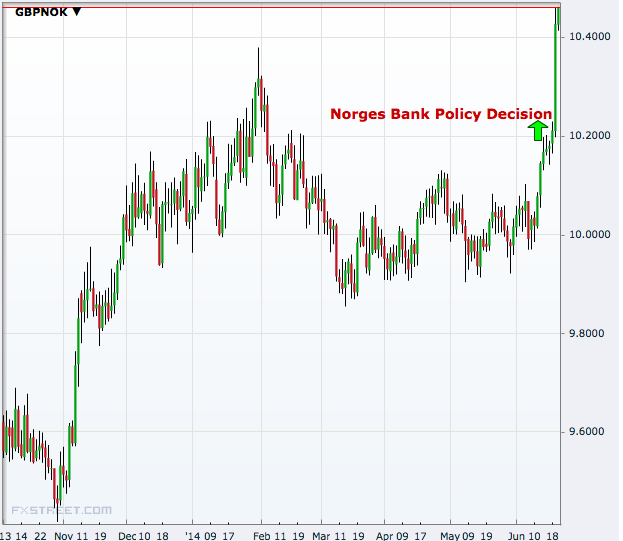Click the 9.8000 price axis label
The width and height of the screenshot is (623, 541).
tap(586, 333)
